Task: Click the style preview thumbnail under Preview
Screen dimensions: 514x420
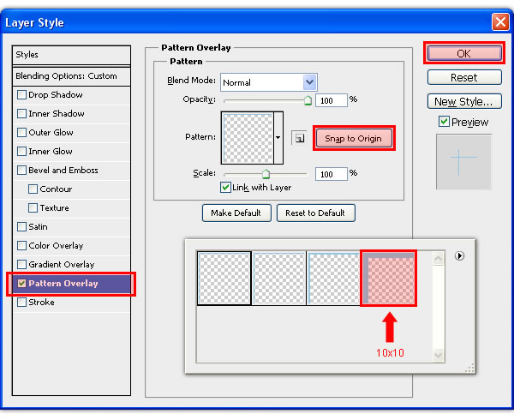Action: (463, 162)
